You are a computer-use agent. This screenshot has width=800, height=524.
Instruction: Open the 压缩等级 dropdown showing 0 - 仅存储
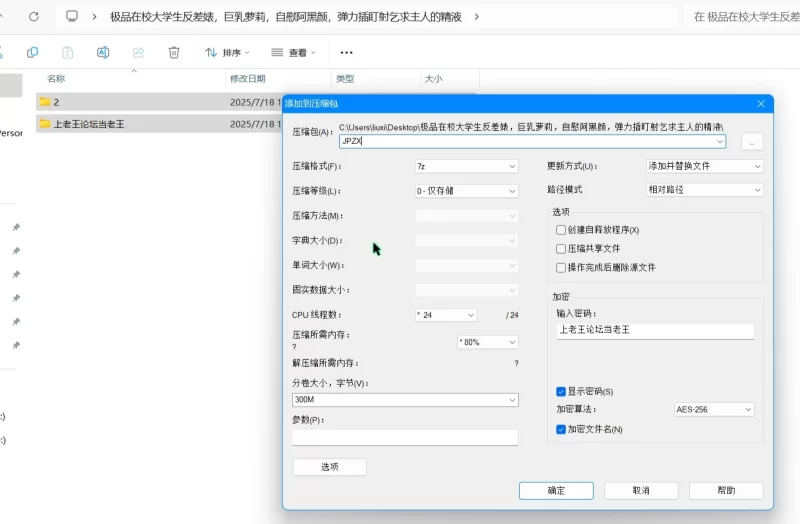pyautogui.click(x=466, y=191)
